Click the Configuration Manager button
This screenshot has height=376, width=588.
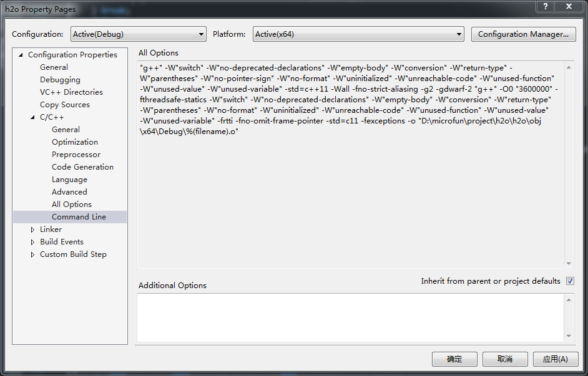point(524,34)
